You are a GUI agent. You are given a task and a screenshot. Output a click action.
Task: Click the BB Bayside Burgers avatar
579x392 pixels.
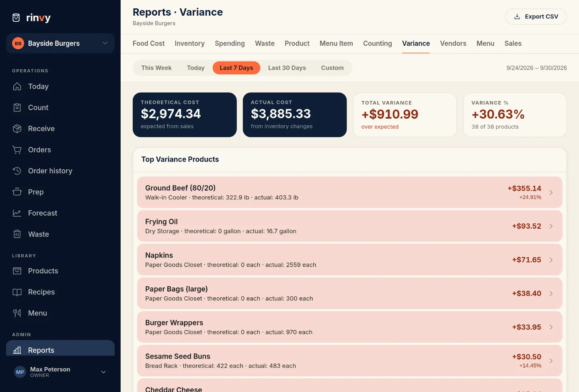coord(18,43)
